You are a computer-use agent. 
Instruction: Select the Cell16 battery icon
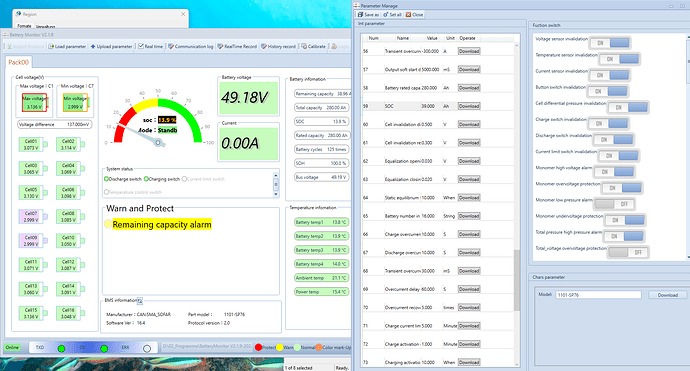pyautogui.click(x=70, y=313)
